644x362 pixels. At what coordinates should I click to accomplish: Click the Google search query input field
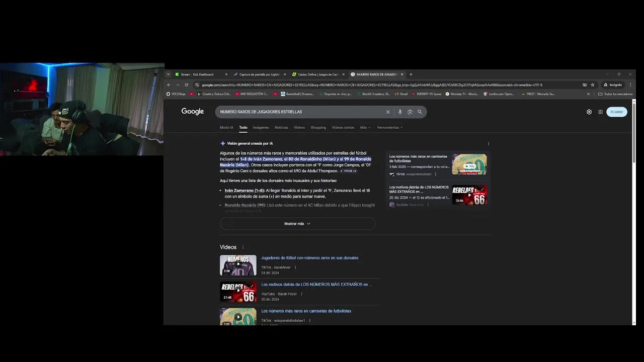(x=302, y=112)
